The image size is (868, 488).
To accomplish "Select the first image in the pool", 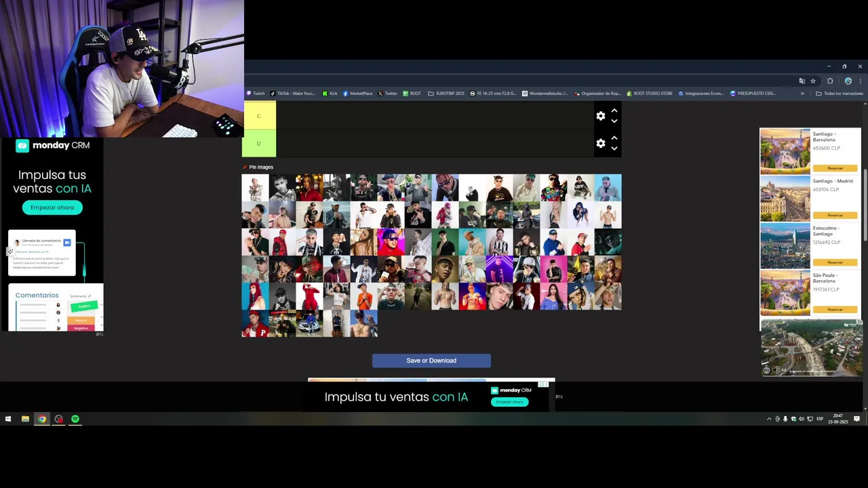I will [x=256, y=188].
